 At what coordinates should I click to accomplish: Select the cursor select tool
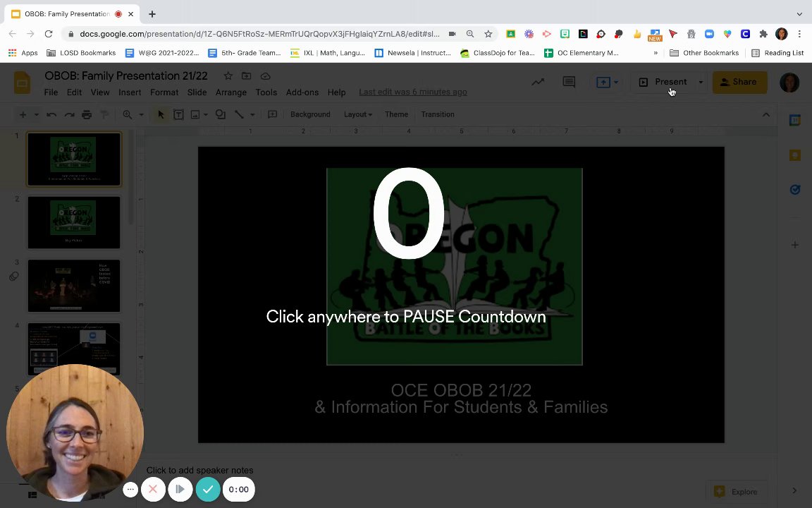pyautogui.click(x=161, y=114)
